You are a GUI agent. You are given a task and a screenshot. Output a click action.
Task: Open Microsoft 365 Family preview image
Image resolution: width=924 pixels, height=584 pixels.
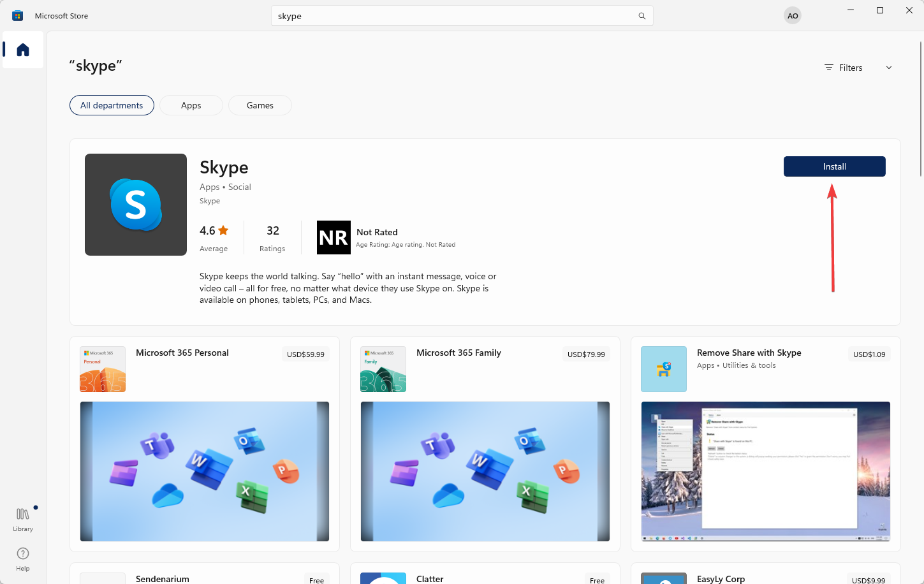tap(485, 471)
